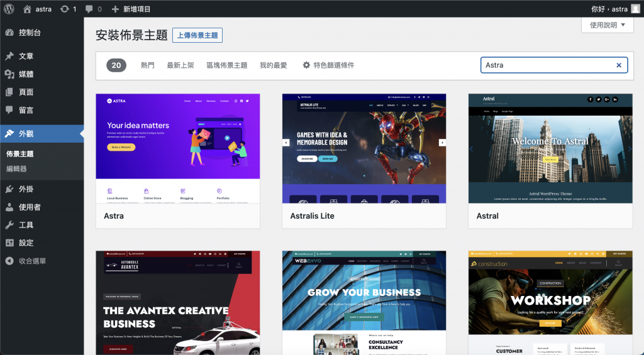Click the 上傳佈景主題 button
The width and height of the screenshot is (644, 355).
197,35
